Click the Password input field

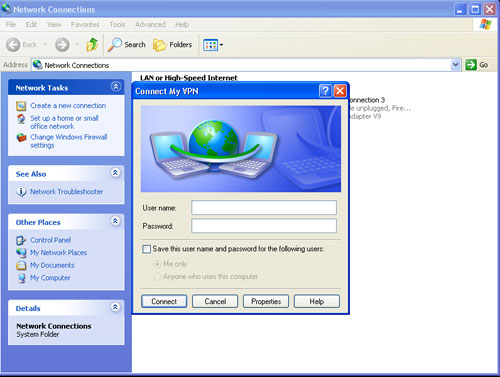point(264,226)
